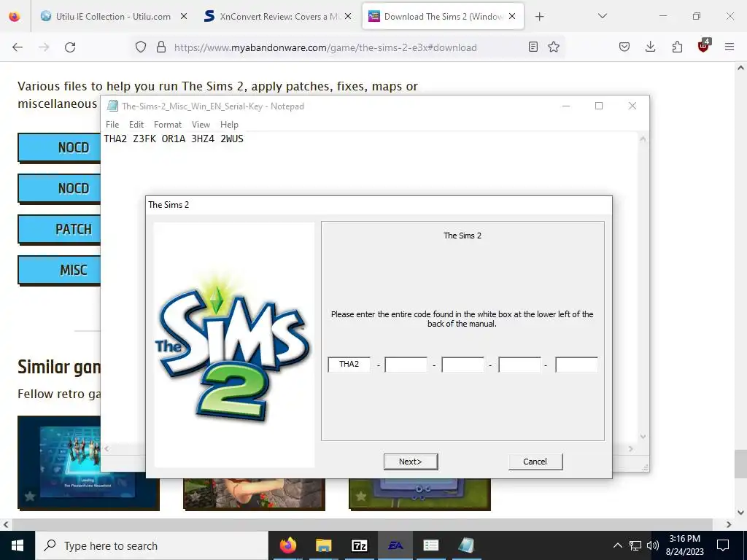This screenshot has height=560, width=747.
Task: Open Notepad's Help menu
Action: pyautogui.click(x=229, y=124)
